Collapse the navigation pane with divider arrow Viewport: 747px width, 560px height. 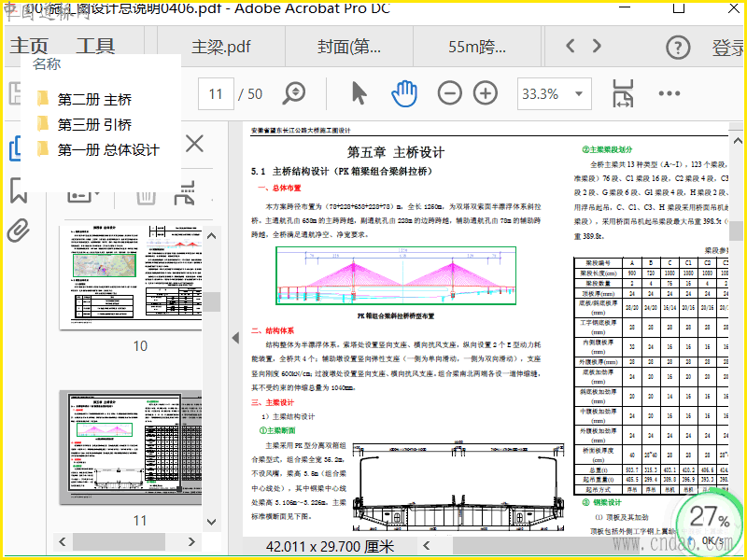235,337
